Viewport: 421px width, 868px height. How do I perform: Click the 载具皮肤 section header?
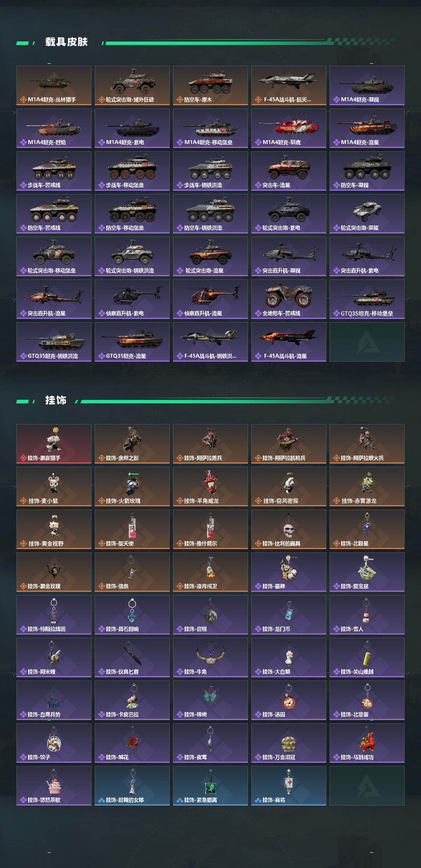(66, 42)
